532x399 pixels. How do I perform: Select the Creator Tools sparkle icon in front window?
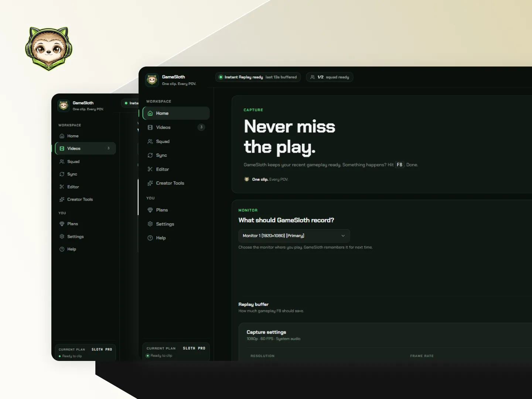point(150,183)
